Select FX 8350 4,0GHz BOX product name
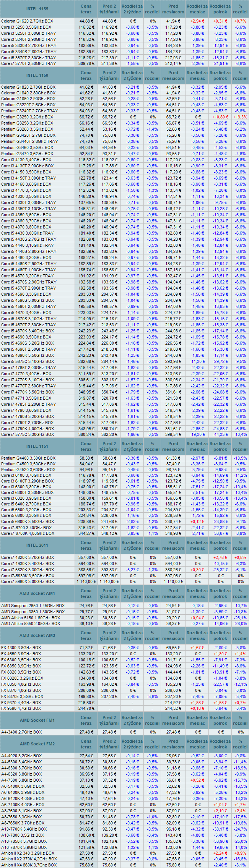 click(x=21, y=684)
